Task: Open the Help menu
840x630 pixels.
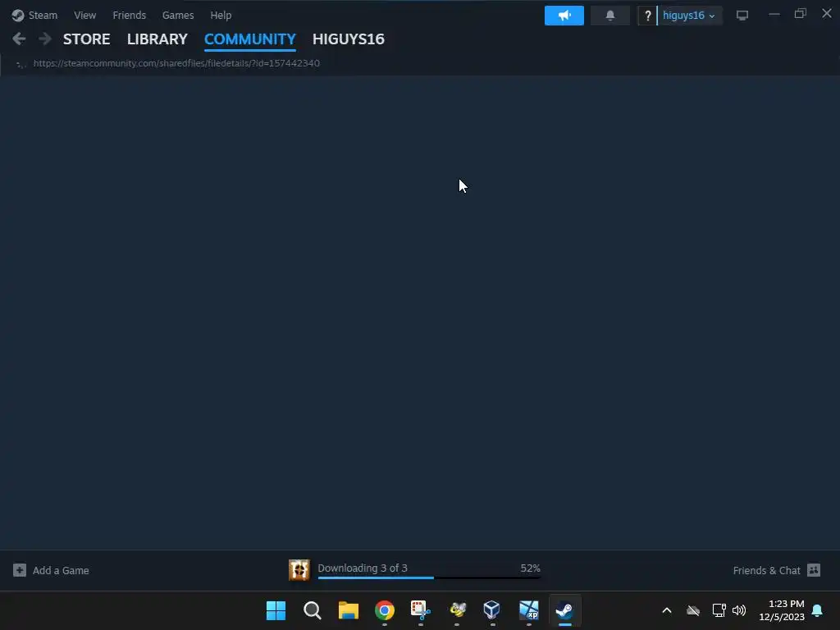Action: tap(221, 15)
